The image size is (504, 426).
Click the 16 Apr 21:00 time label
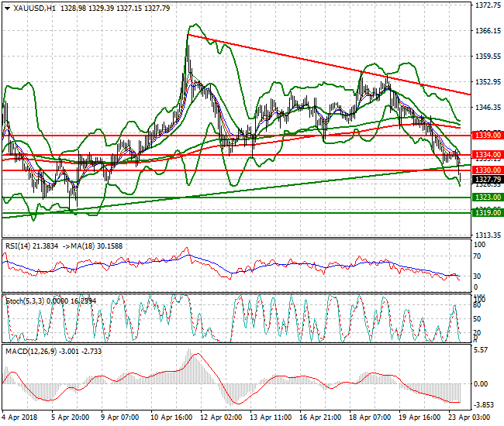319,417
